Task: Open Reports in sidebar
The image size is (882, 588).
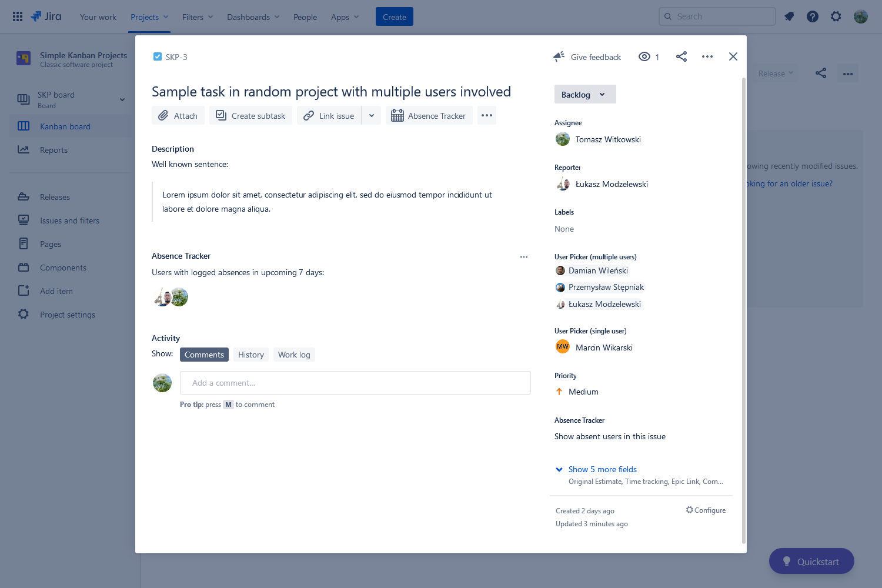Action: [71, 150]
